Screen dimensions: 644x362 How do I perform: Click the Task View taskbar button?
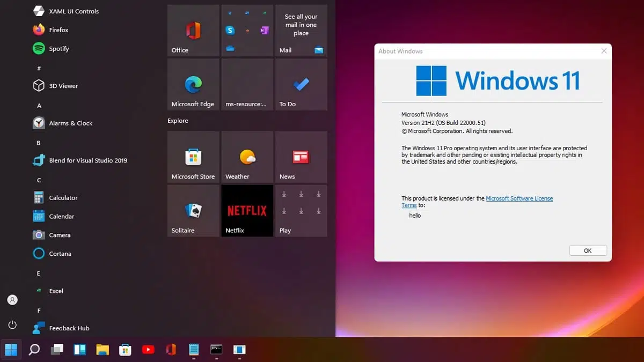[57, 350]
